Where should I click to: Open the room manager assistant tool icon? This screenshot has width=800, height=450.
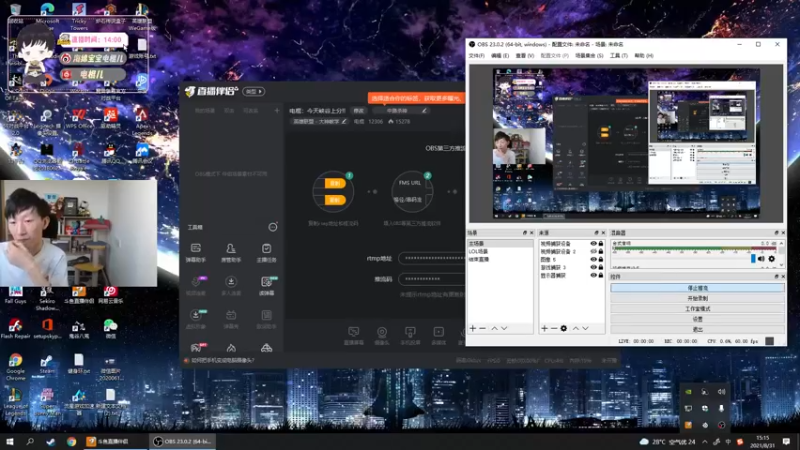(x=231, y=253)
